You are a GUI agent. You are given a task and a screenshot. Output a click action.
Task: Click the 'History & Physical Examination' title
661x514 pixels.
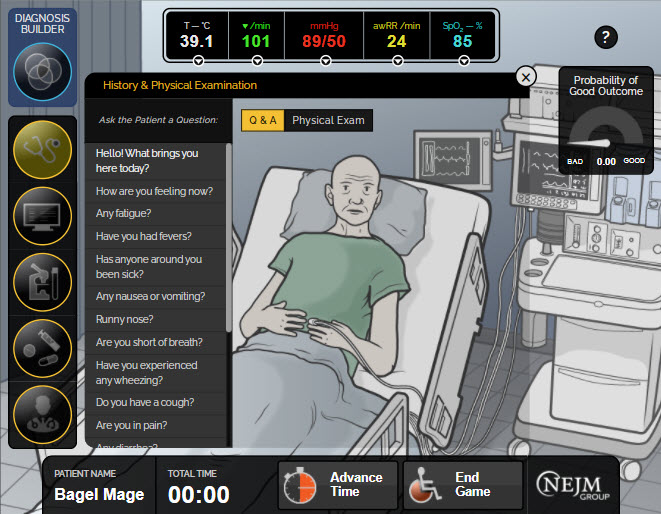(180, 86)
